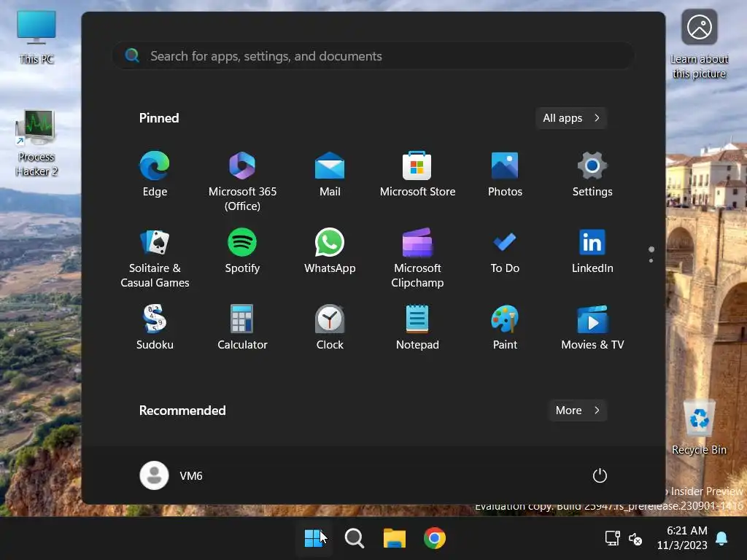Open Settings from pinned apps

coord(592,174)
